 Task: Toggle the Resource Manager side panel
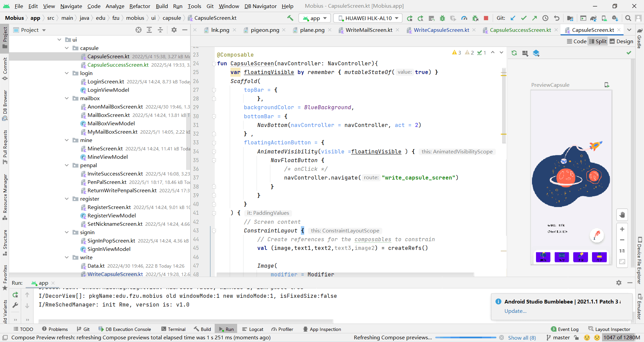(5, 197)
